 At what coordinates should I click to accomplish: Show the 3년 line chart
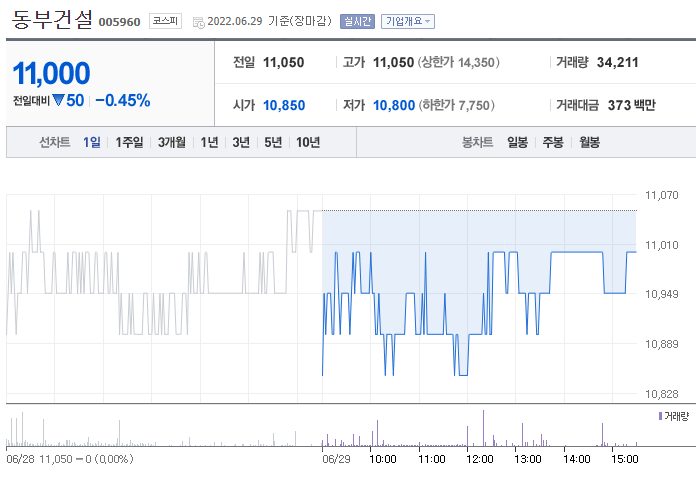(241, 142)
